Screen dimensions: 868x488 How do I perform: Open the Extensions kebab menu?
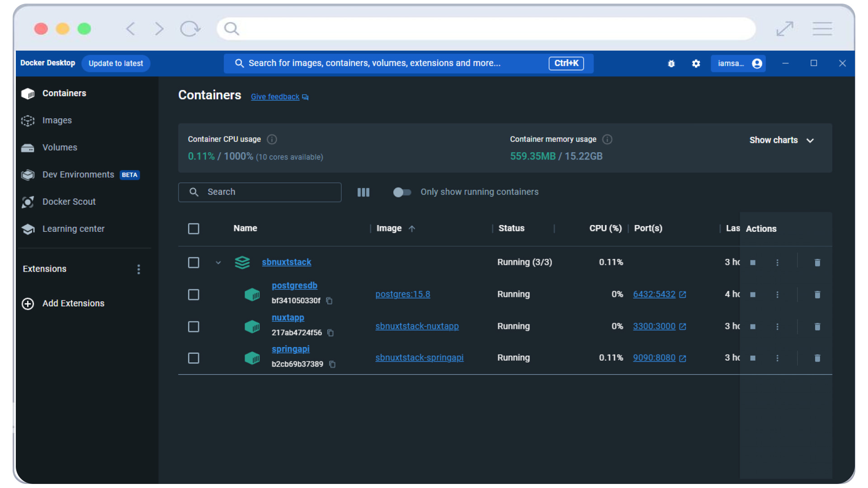click(x=139, y=269)
